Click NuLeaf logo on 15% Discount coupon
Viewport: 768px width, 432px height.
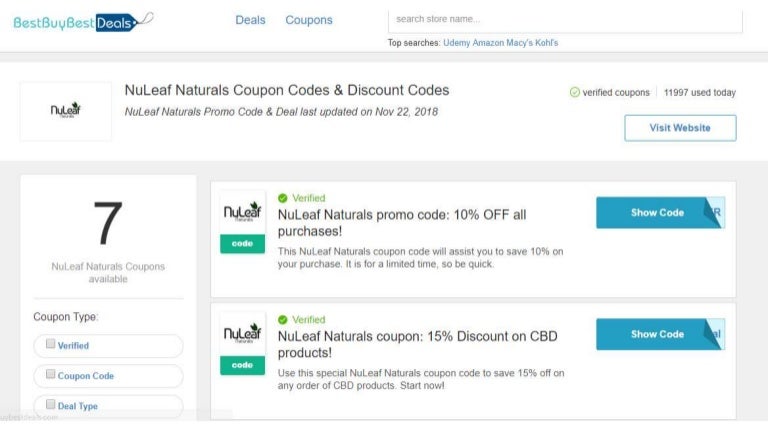coord(243,334)
